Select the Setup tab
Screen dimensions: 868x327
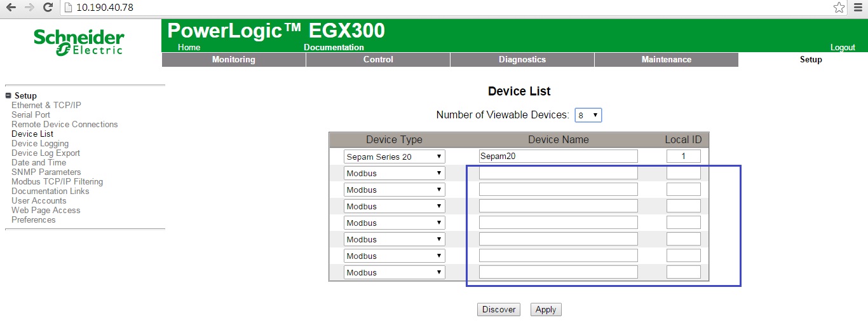pos(811,59)
